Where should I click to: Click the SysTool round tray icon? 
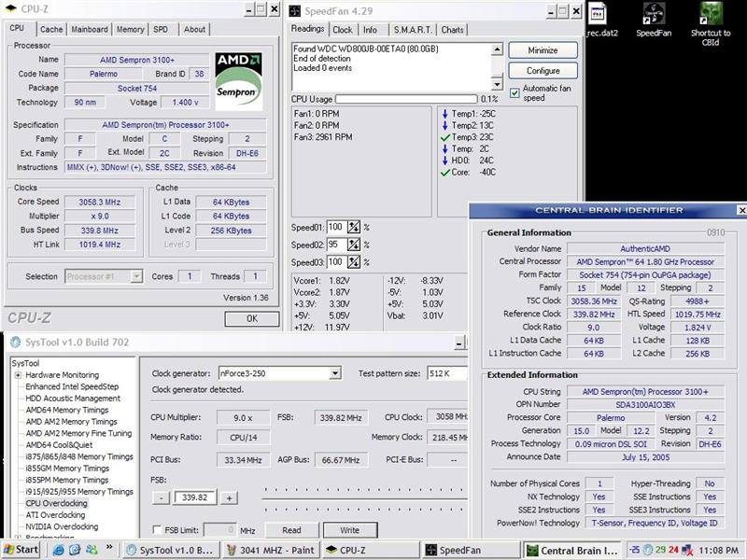pos(648,550)
